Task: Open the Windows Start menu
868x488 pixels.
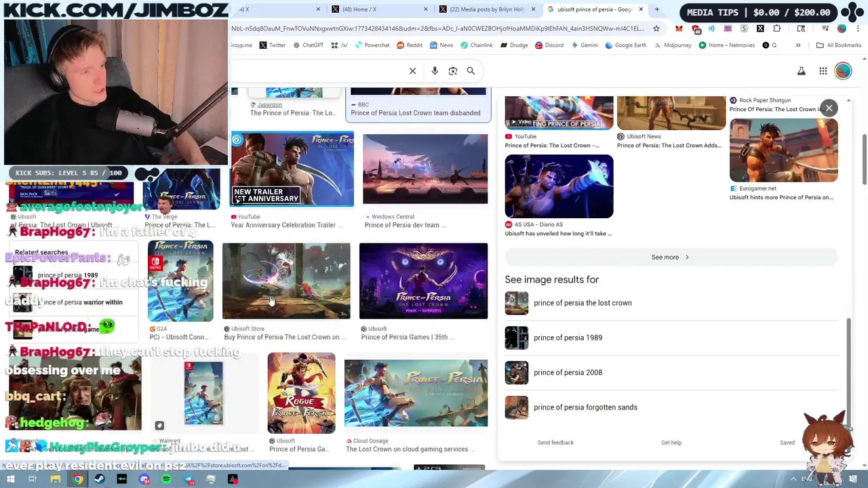Action: [x=11, y=479]
